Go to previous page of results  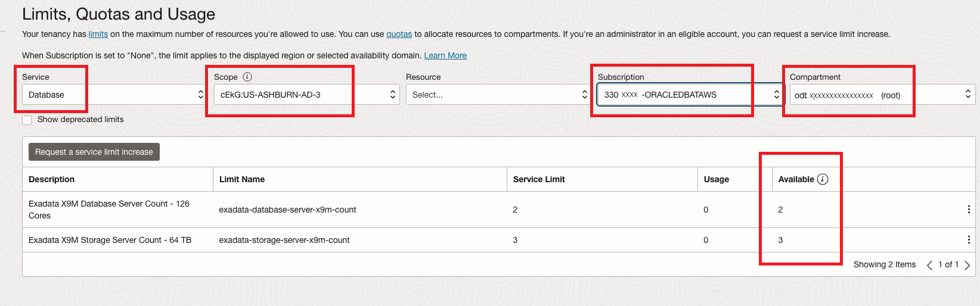pos(929,266)
